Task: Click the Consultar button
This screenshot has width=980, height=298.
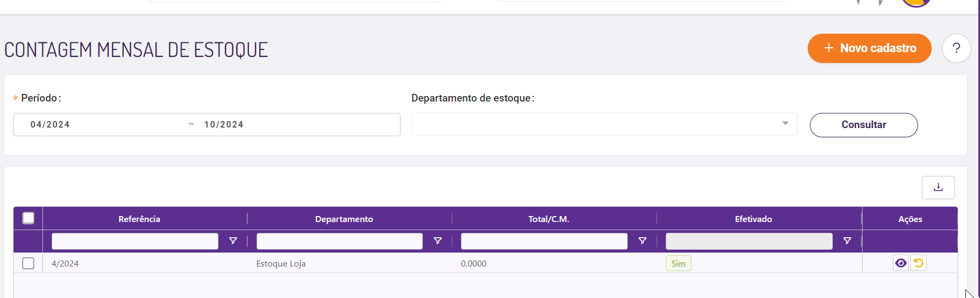Action: (x=864, y=125)
